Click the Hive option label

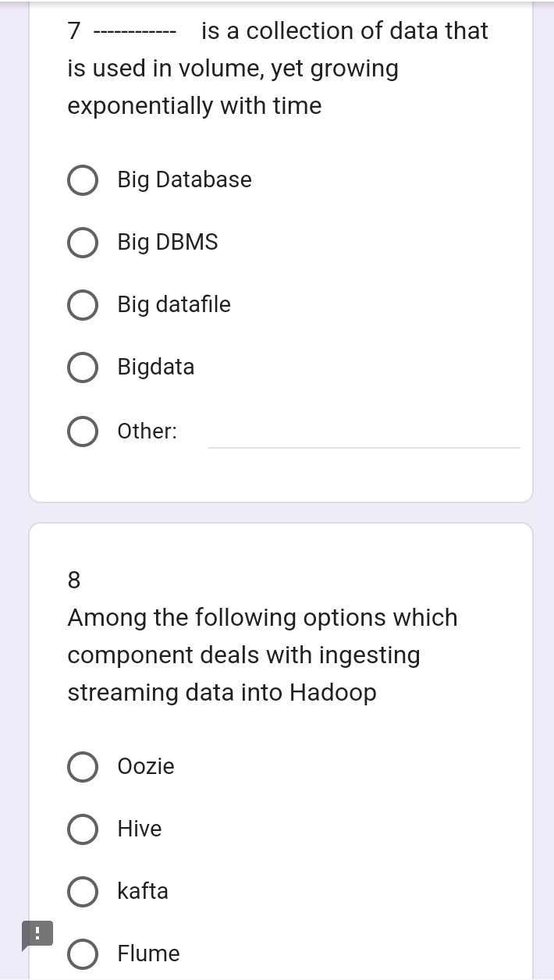point(140,829)
